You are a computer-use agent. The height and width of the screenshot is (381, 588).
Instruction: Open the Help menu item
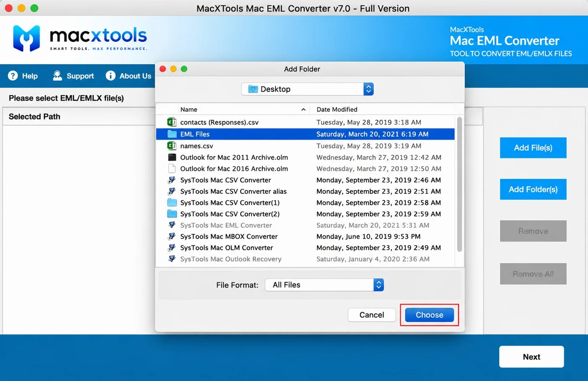23,76
